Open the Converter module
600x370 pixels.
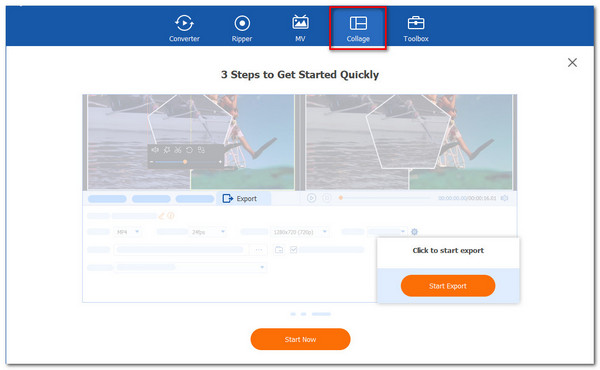click(184, 28)
